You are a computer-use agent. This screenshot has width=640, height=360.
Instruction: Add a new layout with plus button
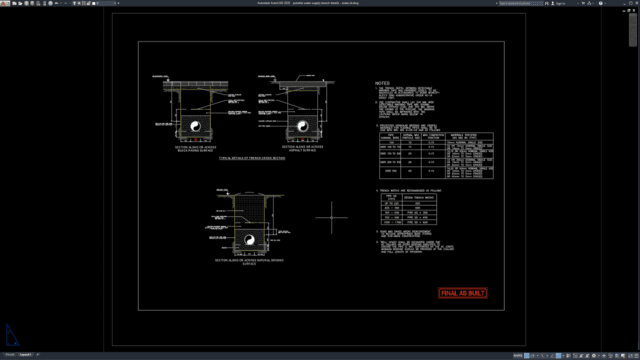pos(38,355)
